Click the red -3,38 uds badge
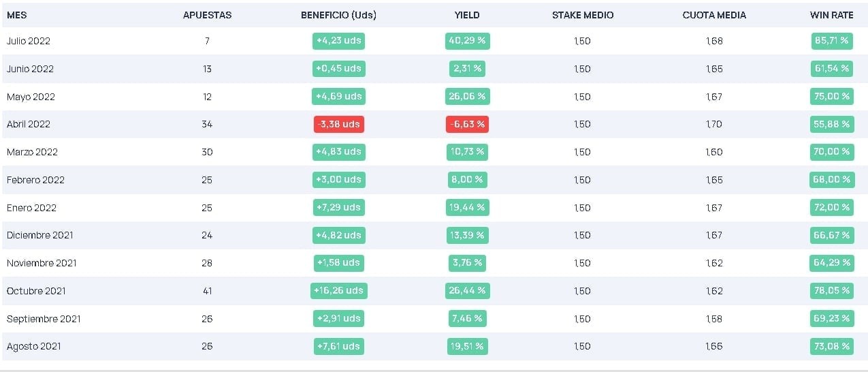The image size is (868, 372). (339, 124)
